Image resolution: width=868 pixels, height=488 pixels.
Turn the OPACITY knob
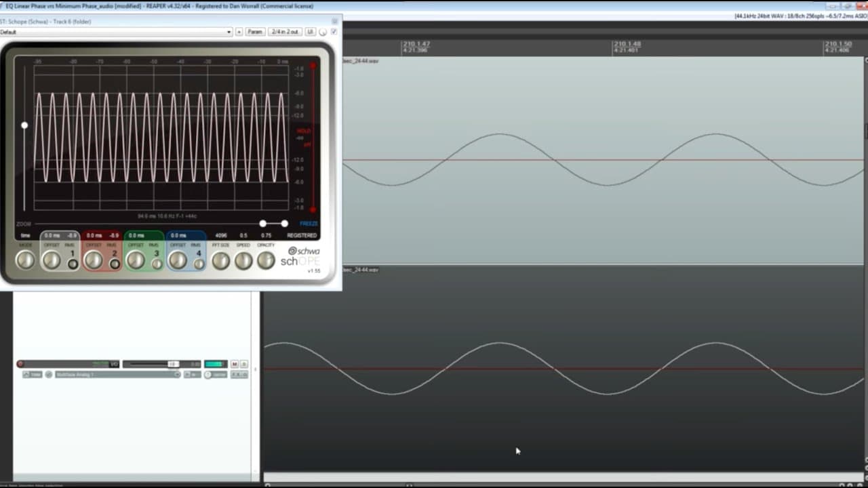point(264,259)
